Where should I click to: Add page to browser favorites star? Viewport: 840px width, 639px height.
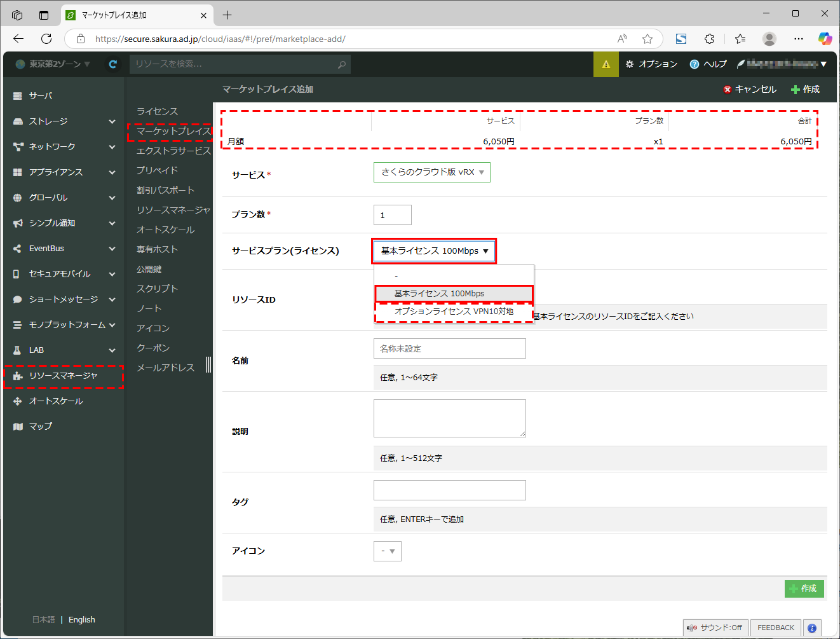pyautogui.click(x=647, y=39)
